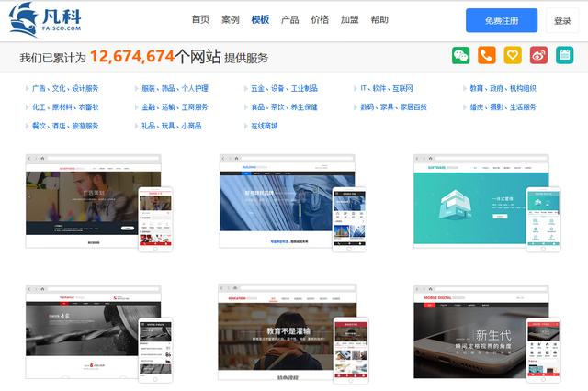
Task: Open the 价格 navigation item
Action: [x=320, y=19]
